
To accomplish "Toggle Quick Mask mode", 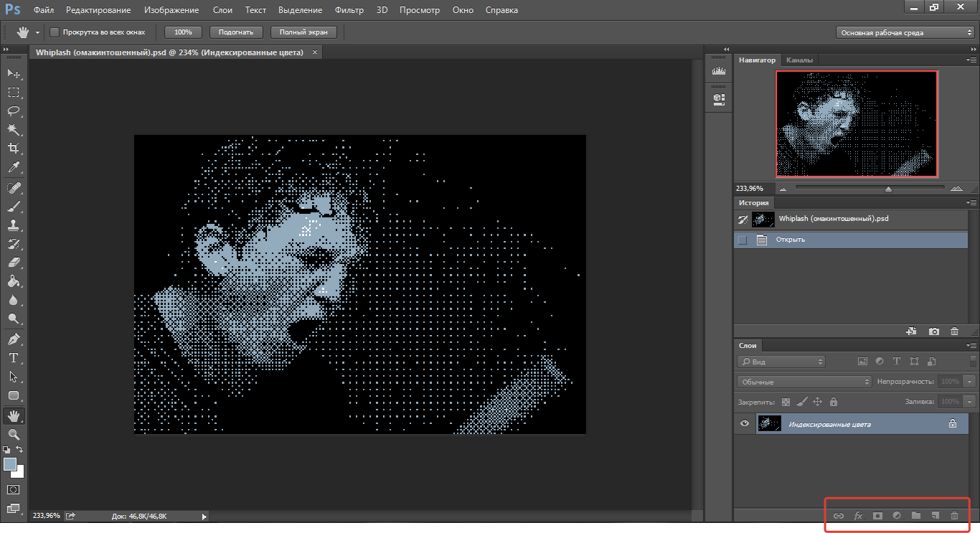I will 14,489.
